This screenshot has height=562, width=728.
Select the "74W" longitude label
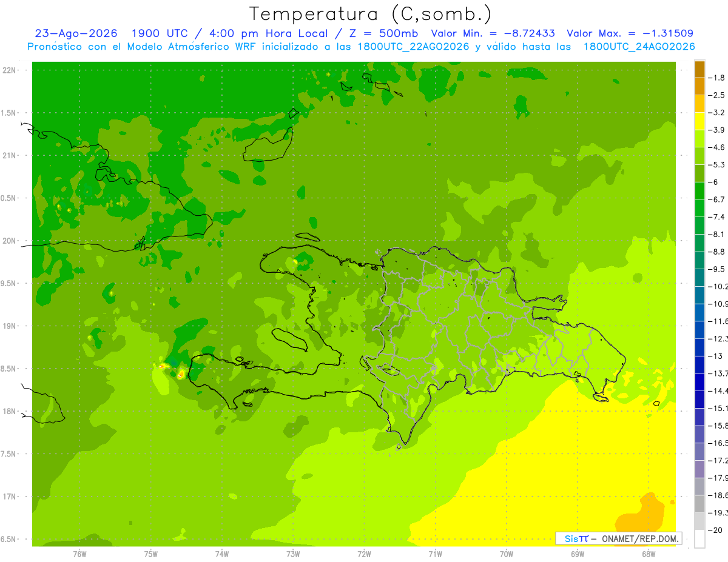coord(222,554)
